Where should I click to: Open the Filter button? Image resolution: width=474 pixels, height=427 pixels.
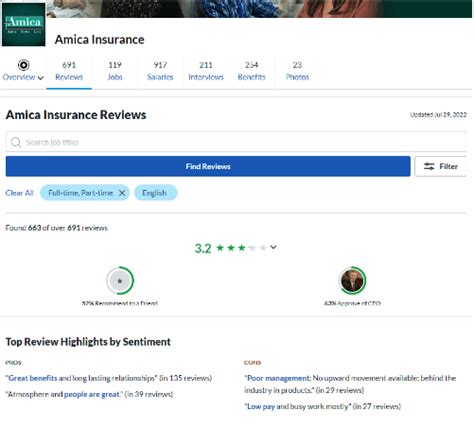440,166
